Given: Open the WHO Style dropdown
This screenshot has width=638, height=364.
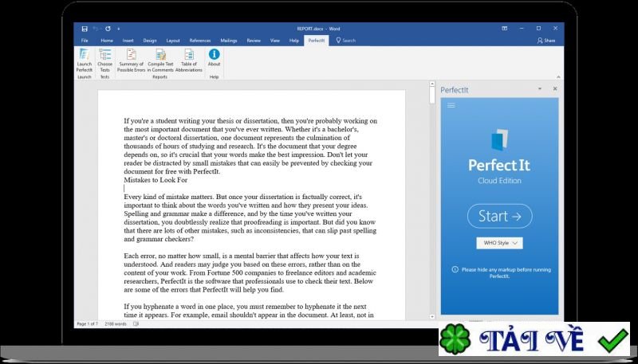Looking at the screenshot, I should pyautogui.click(x=500, y=243).
